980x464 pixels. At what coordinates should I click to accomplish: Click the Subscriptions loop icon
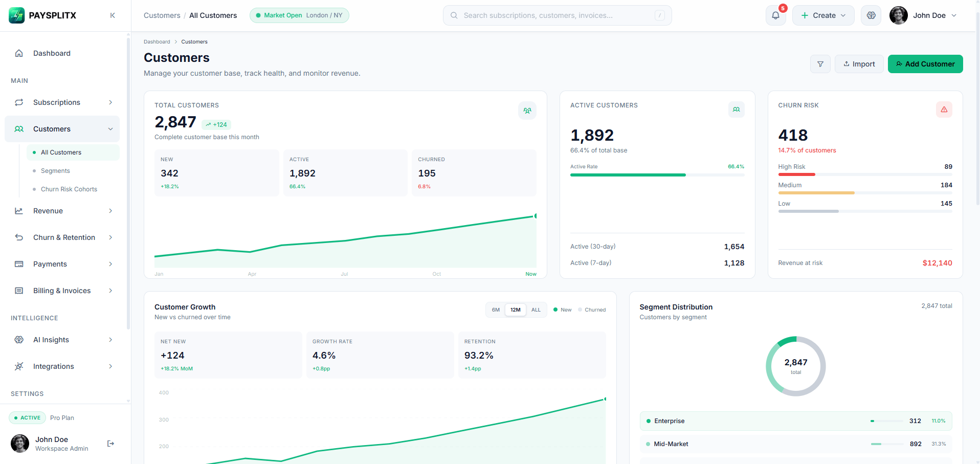(19, 102)
